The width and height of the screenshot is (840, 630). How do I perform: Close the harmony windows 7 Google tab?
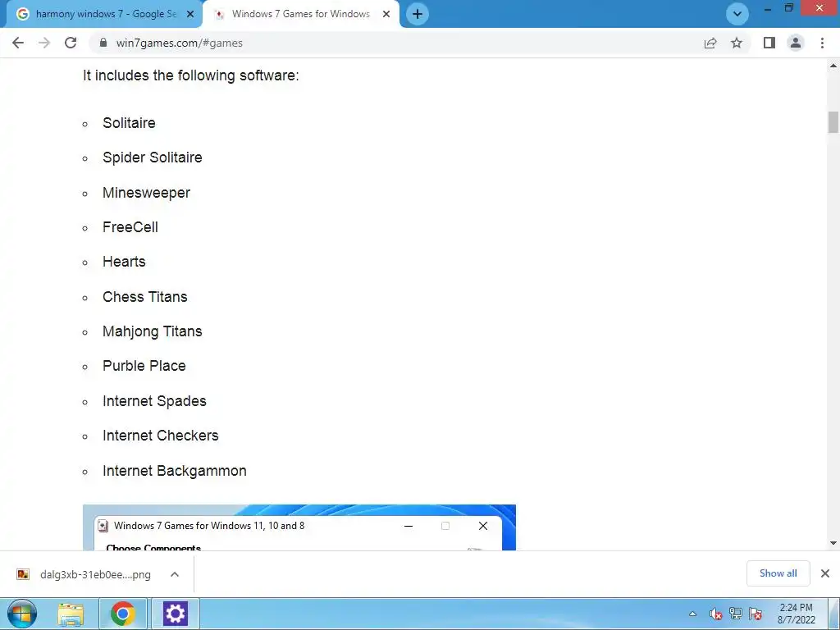click(190, 14)
